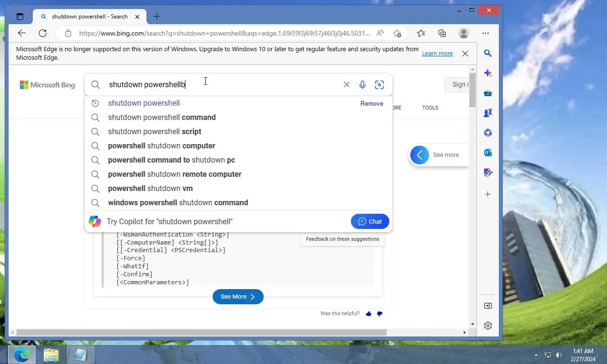Toggle sidebar visibility icon
The width and height of the screenshot is (607, 364).
[x=488, y=306]
